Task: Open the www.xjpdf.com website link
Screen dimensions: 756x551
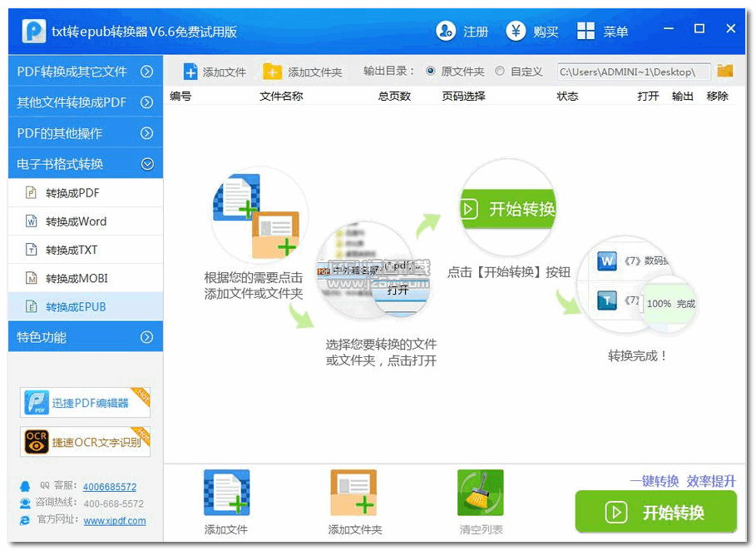Action: 114,520
